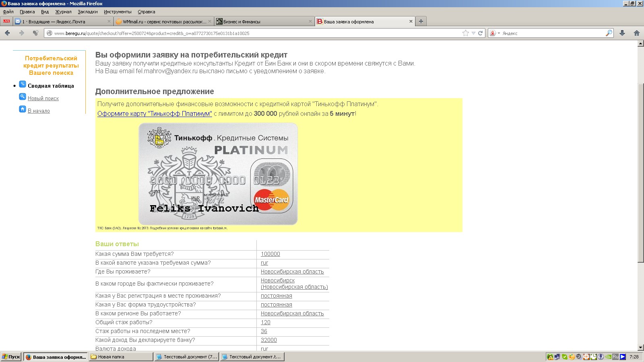The height and width of the screenshot is (362, 644).
Task: Open a new tab with plus button
Action: 421,21
